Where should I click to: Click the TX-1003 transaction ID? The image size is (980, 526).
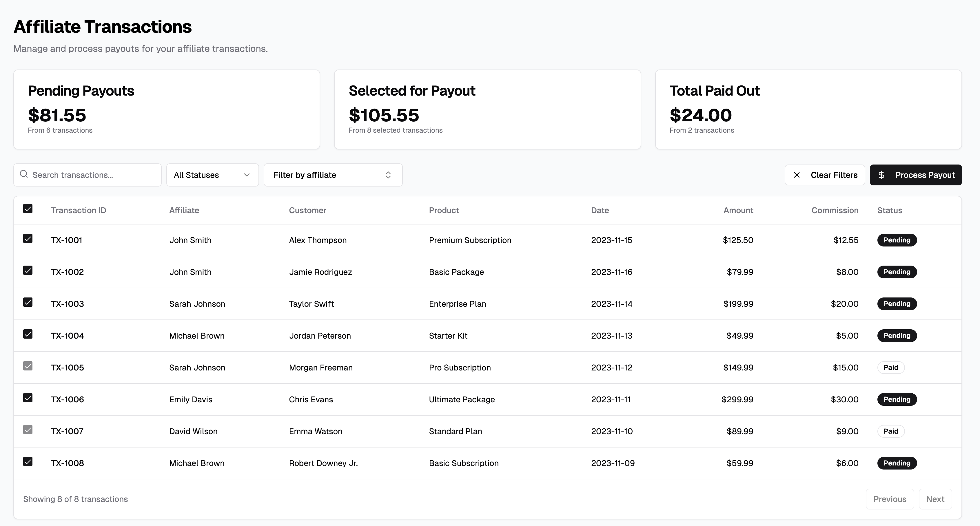coord(67,304)
